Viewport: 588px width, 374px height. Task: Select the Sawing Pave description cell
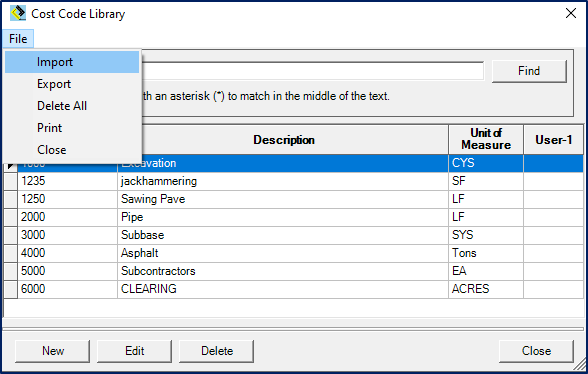click(283, 199)
